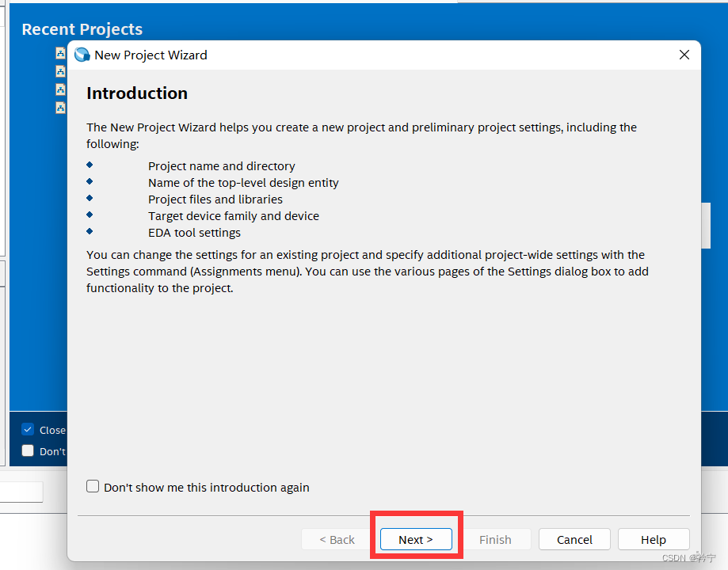Open the second project icon under Recent Projects
The height and width of the screenshot is (570, 728).
(60, 71)
